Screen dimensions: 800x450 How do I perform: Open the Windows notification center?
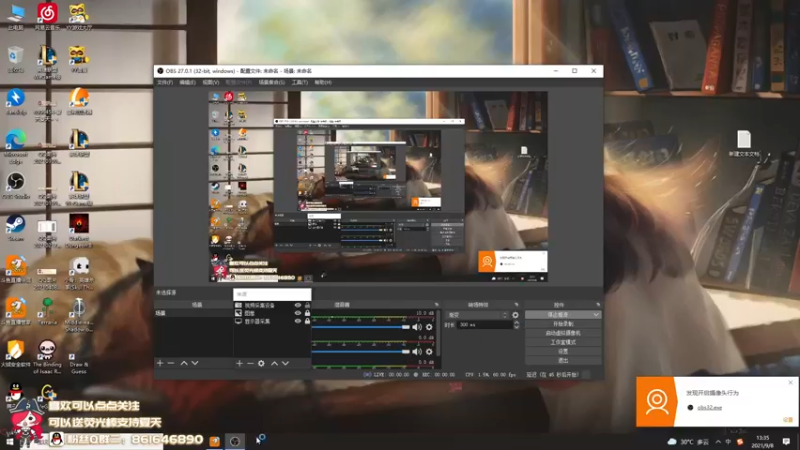tap(786, 441)
